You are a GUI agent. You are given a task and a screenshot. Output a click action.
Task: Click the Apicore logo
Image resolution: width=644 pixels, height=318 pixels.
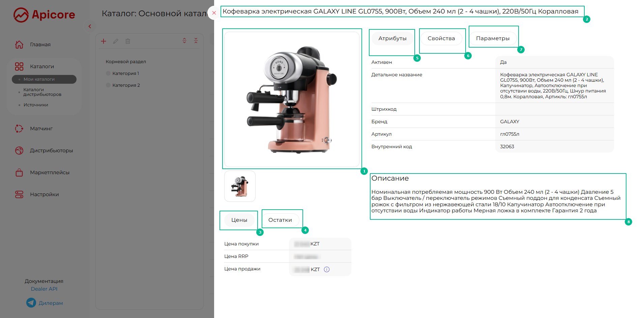44,15
